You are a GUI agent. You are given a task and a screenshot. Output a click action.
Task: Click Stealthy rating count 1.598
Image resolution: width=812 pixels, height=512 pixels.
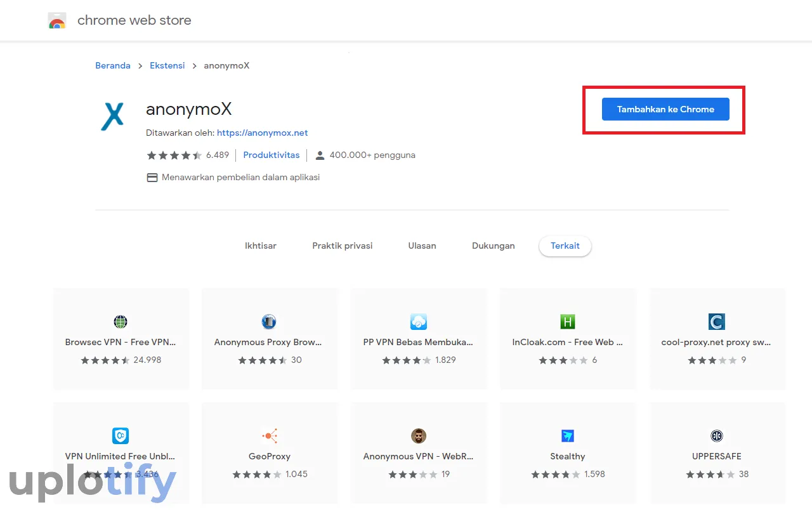pyautogui.click(x=594, y=475)
